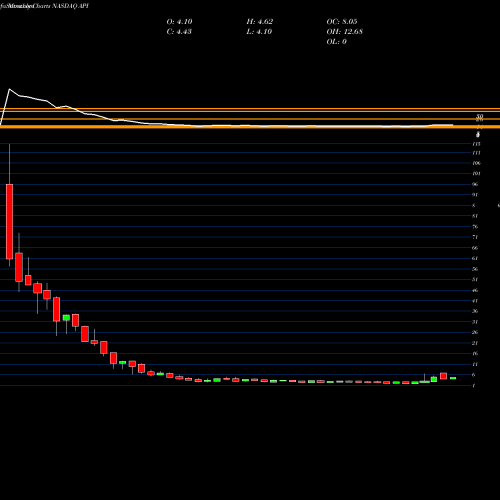Click the first tall red candlestick body
This screenshot has width=500, height=500.
pos(9,222)
